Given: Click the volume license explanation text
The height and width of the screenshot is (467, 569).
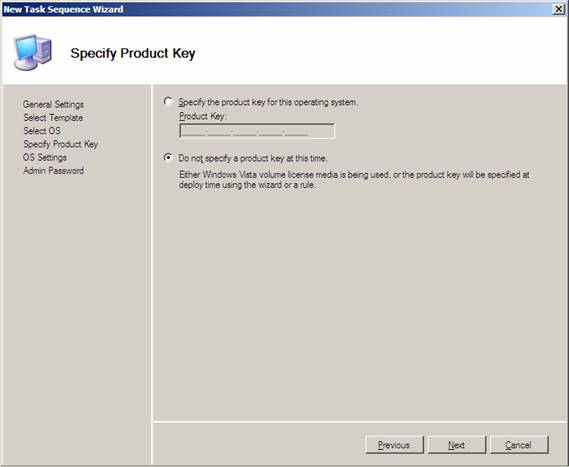Looking at the screenshot, I should [x=354, y=180].
